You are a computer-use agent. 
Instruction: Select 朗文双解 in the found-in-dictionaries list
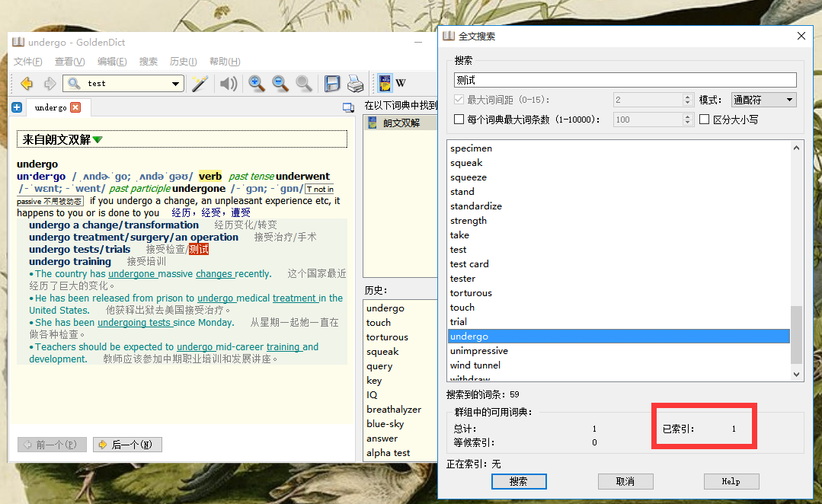tap(401, 123)
